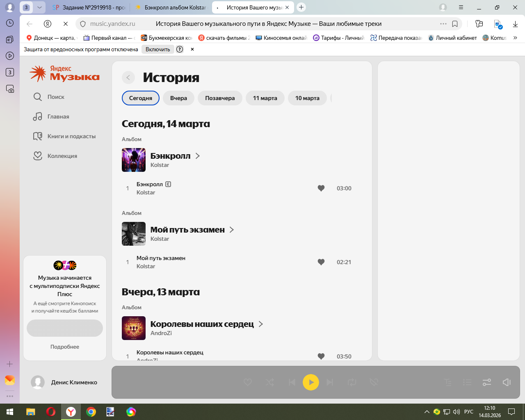Click the Яндекс Музыка logo
Screen dimensions: 525x420
point(65,73)
